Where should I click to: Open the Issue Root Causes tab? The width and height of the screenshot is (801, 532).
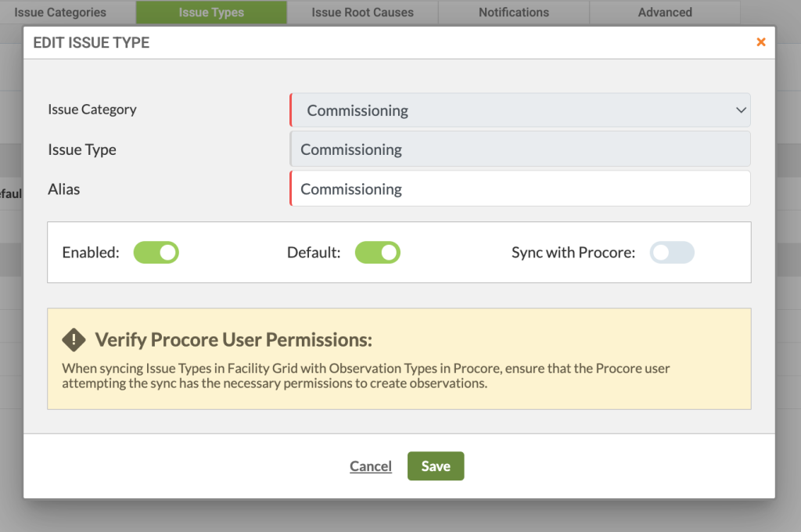pyautogui.click(x=363, y=13)
